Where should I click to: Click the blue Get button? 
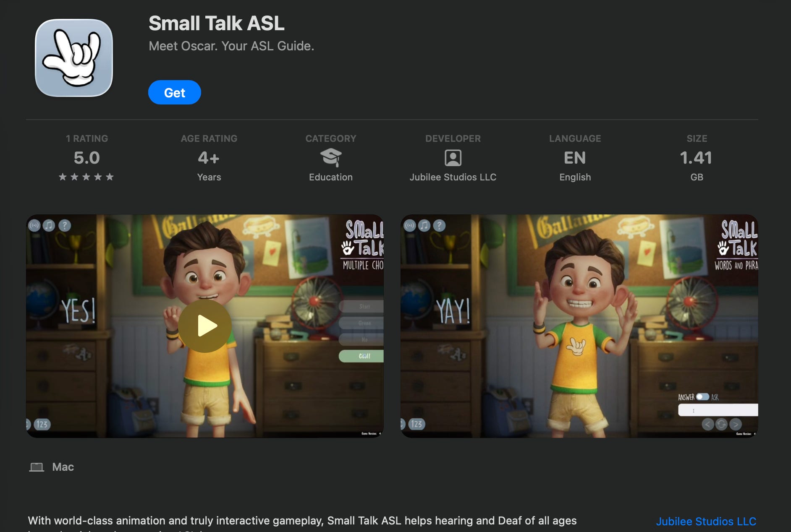point(175,92)
